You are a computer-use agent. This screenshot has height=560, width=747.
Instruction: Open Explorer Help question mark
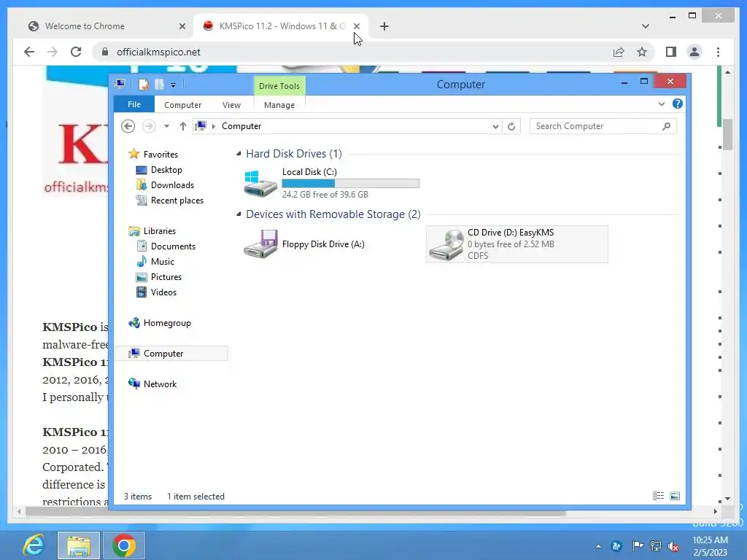pos(677,104)
